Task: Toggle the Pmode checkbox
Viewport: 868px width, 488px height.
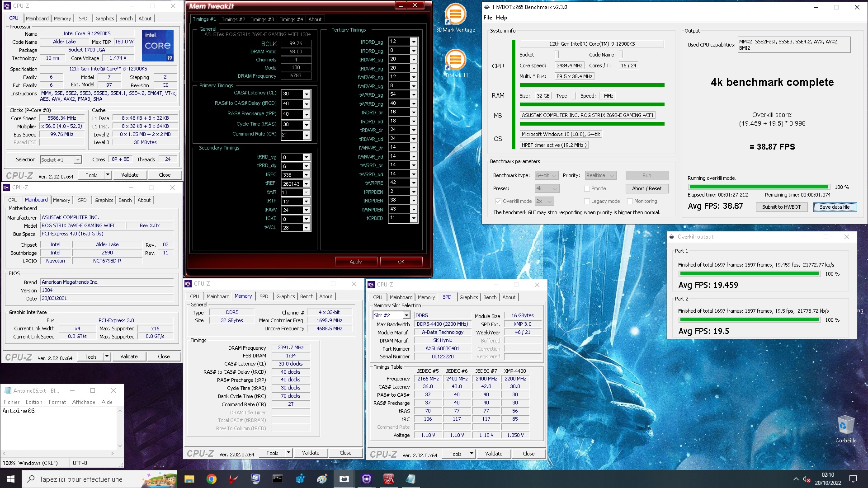Action: coord(587,188)
